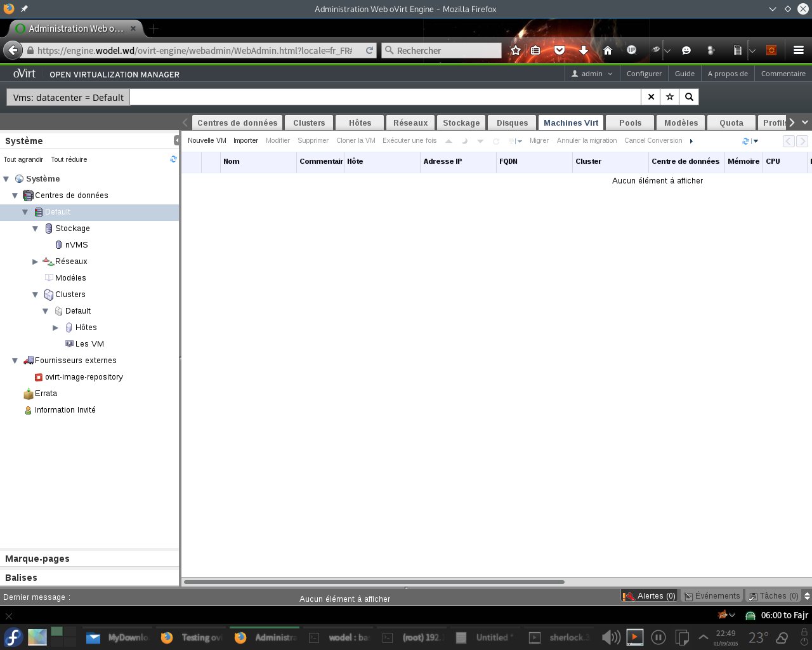The image size is (812, 650).
Task: Collapse the Stockage tree node
Action: click(x=36, y=229)
